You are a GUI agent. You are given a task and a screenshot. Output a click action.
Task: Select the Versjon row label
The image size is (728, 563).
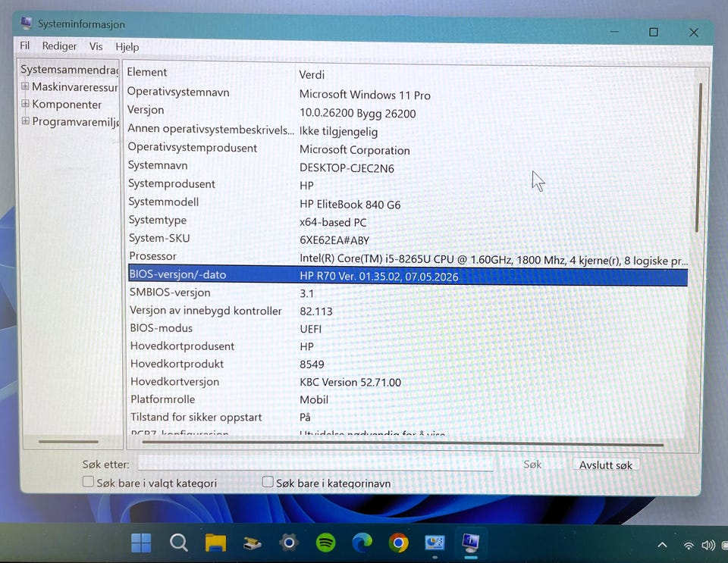tap(146, 110)
